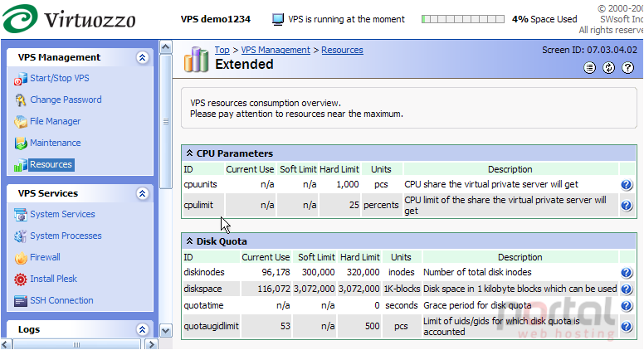Click the help question mark header icon
The image size is (644, 350).
[628, 68]
